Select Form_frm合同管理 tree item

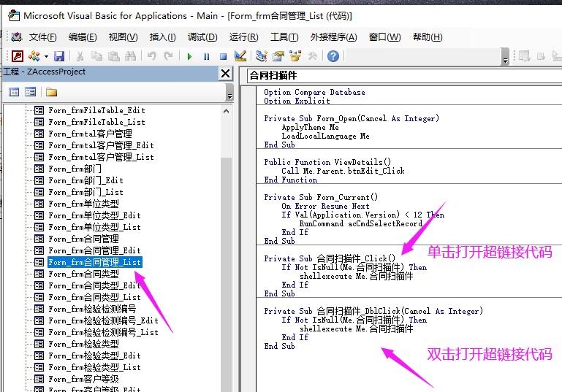83,239
